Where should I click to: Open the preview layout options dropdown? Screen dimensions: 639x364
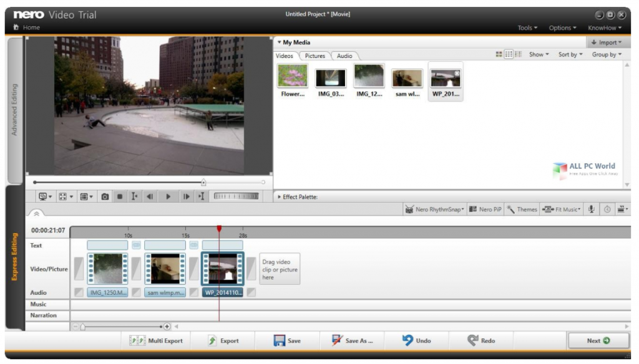86,197
